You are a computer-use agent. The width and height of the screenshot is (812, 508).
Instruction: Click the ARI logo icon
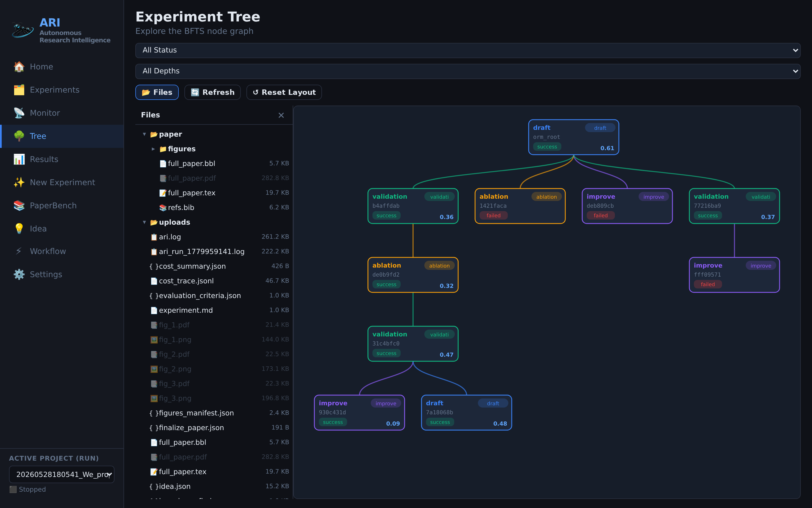(x=23, y=30)
